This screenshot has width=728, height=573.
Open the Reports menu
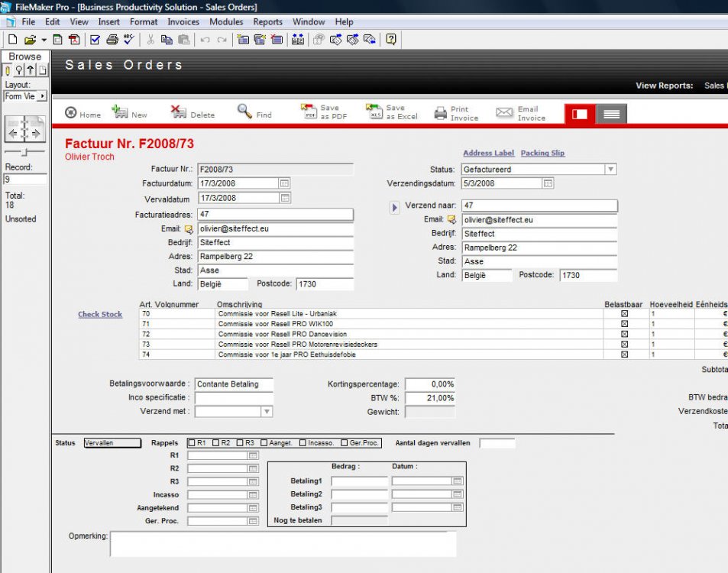coord(267,22)
